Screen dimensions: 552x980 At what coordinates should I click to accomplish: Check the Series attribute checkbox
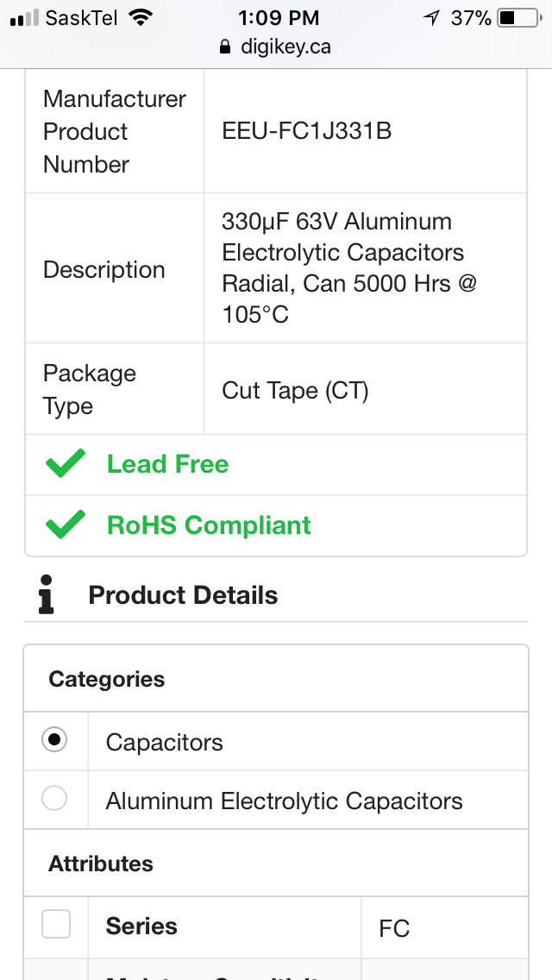pos(56,925)
